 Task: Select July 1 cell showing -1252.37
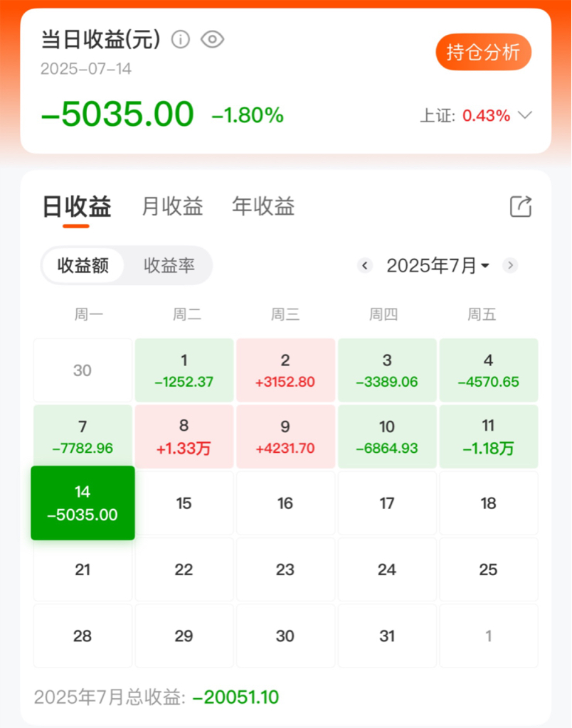[184, 370]
